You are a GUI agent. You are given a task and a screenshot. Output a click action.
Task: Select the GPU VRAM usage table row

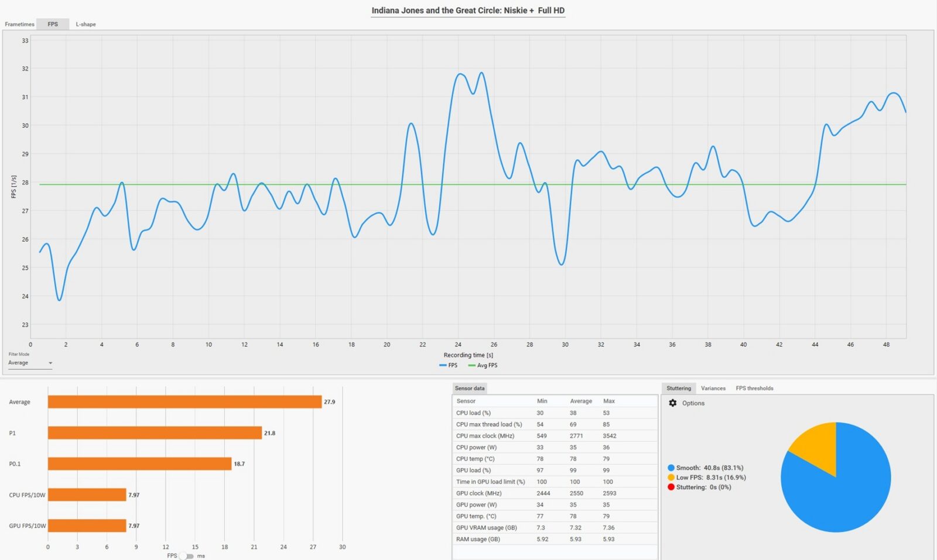click(554, 528)
